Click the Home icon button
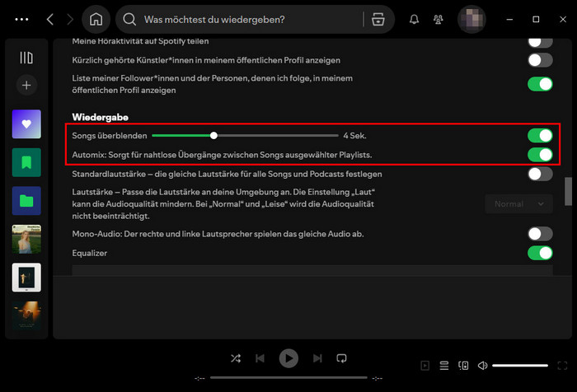This screenshot has width=577, height=392. [x=96, y=19]
